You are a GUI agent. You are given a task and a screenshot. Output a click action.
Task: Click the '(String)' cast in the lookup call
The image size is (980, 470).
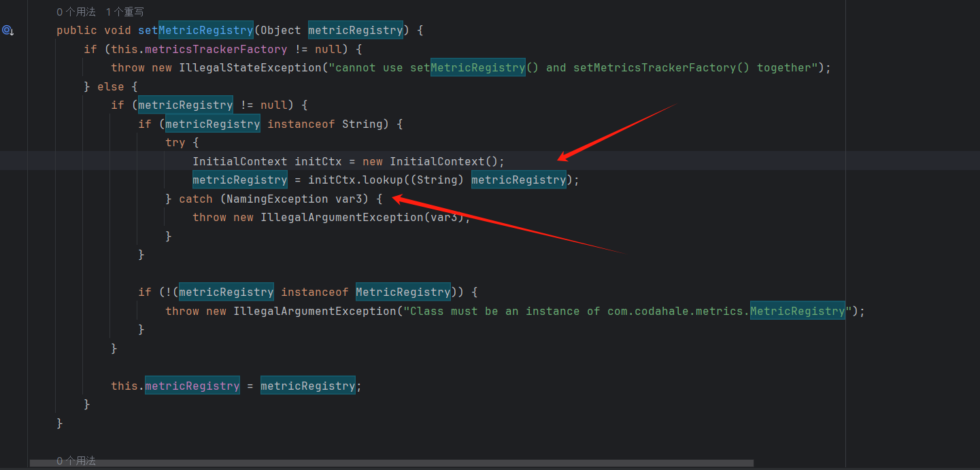click(x=437, y=180)
